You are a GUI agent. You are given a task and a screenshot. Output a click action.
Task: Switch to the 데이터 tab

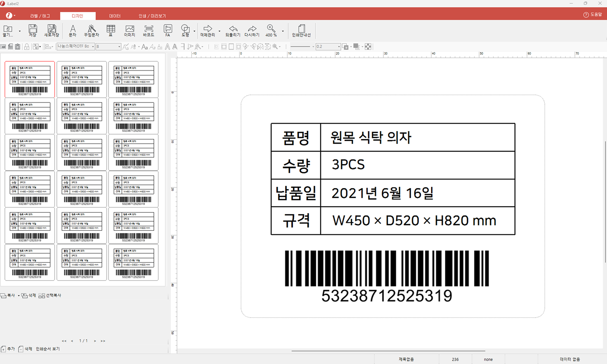[115, 16]
